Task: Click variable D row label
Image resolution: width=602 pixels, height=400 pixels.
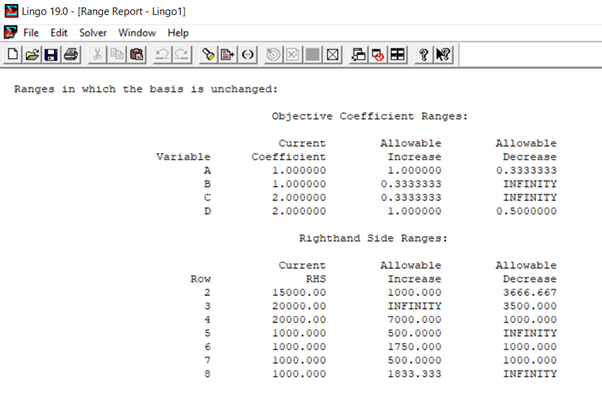Action: (207, 211)
